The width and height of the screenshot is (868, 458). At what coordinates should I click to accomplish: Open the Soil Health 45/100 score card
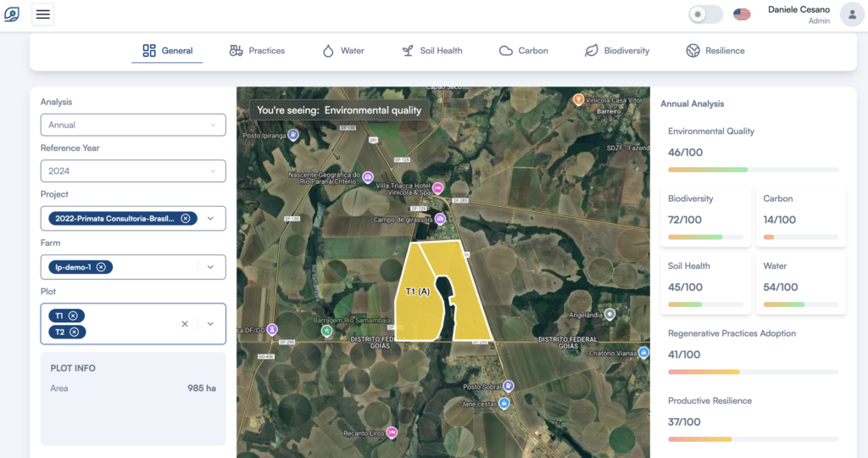[705, 284]
